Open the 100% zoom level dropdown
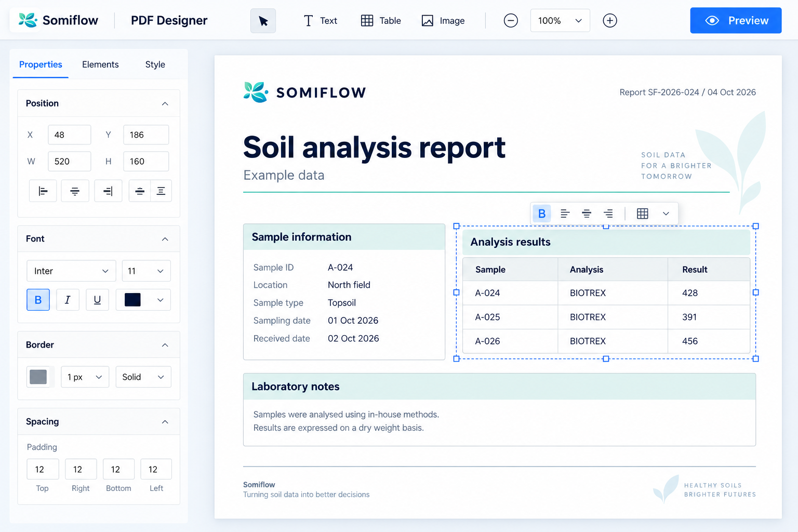Viewport: 798px width, 532px height. pyautogui.click(x=560, y=21)
